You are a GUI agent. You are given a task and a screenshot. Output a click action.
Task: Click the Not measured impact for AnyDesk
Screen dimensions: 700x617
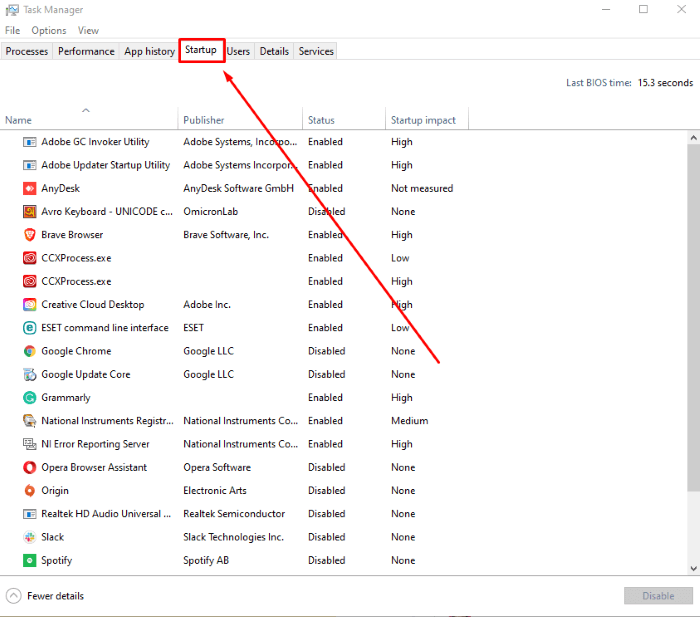(x=422, y=188)
